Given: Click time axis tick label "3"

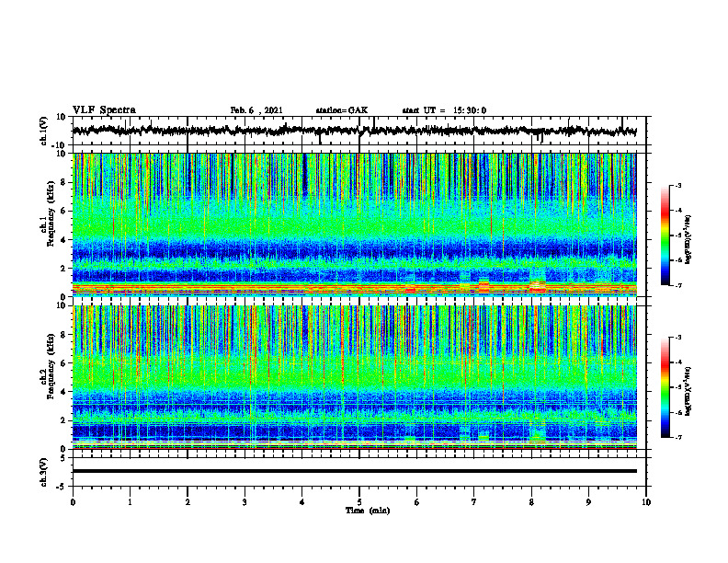Looking at the screenshot, I should click(x=245, y=502).
